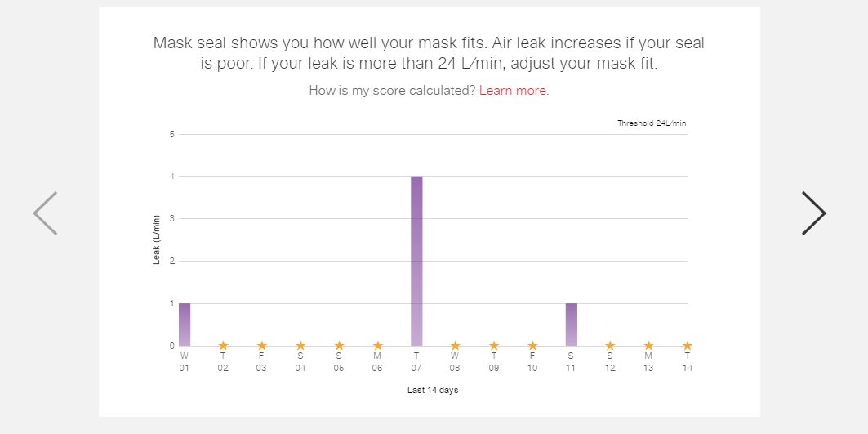Click the Leak (L/min) axis title
The height and width of the screenshot is (434, 868).
[157, 239]
